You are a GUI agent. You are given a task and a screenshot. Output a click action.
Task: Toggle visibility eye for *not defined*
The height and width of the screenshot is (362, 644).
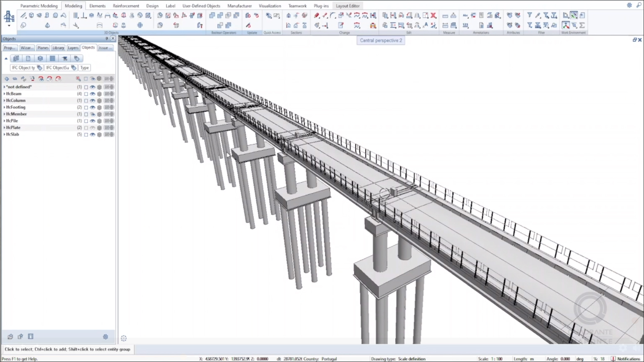click(x=93, y=87)
